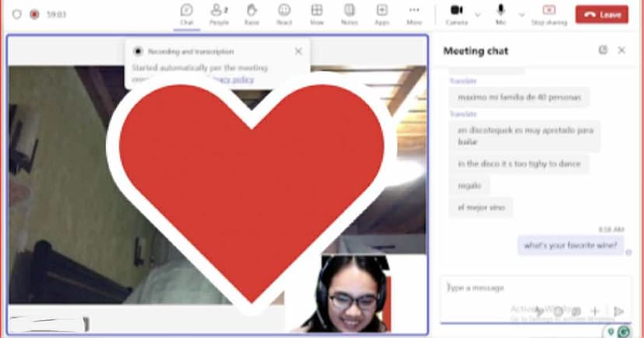Open the People participants panel
The height and width of the screenshot is (338, 644).
pyautogui.click(x=219, y=13)
